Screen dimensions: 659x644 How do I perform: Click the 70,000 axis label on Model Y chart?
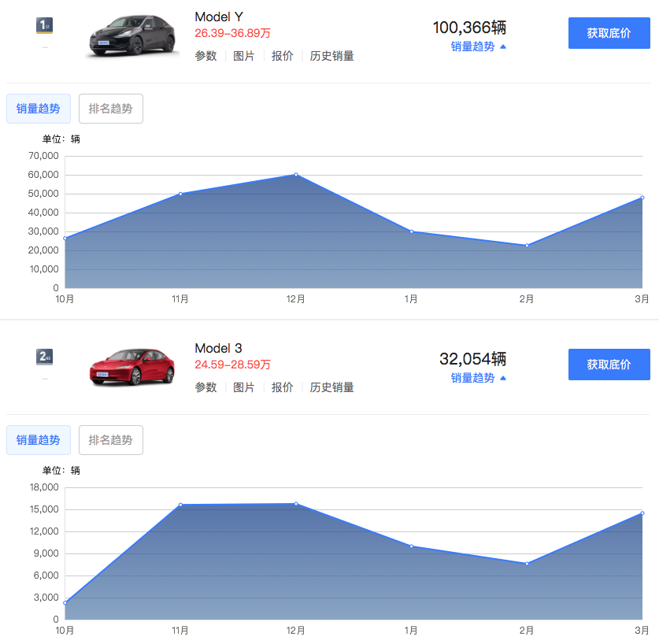pyautogui.click(x=43, y=156)
